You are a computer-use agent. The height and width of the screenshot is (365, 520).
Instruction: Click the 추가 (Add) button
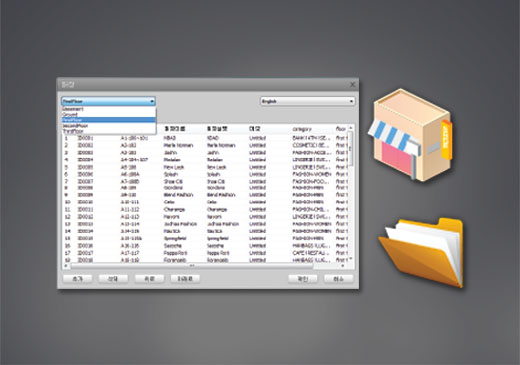[x=77, y=279]
